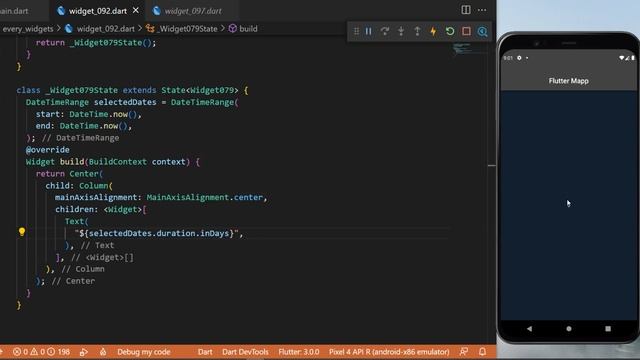Trigger Flutter hot reload lightning icon

click(433, 31)
